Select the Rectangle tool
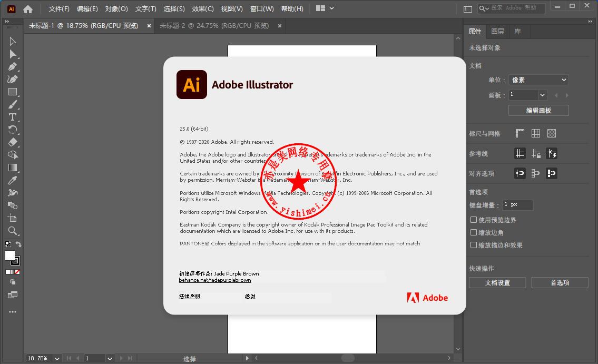This screenshot has width=598, height=364. point(13,92)
